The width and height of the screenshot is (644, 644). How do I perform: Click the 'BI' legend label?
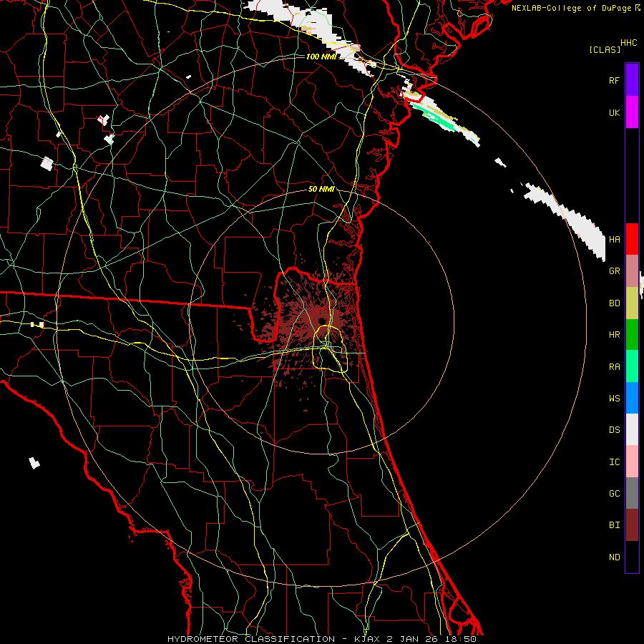[x=614, y=525]
